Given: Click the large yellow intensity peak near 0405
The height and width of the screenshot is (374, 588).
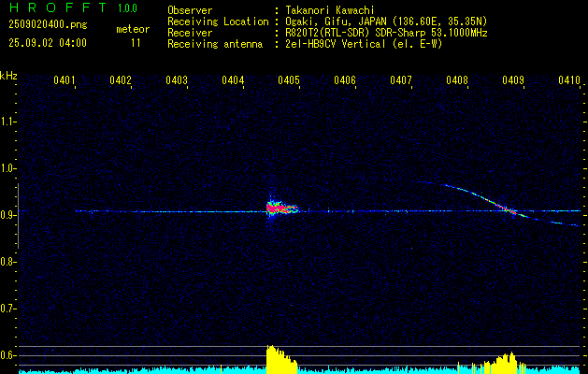Looking at the screenshot, I should pos(281,359).
